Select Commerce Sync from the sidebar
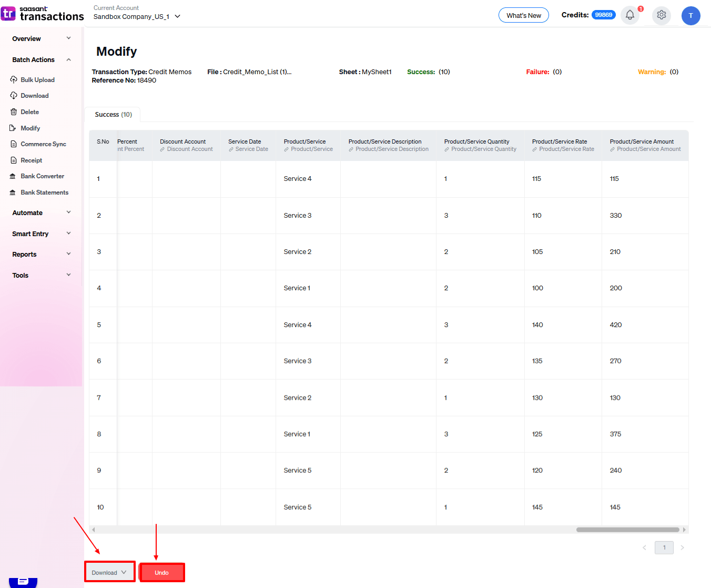The height and width of the screenshot is (588, 711). (43, 144)
